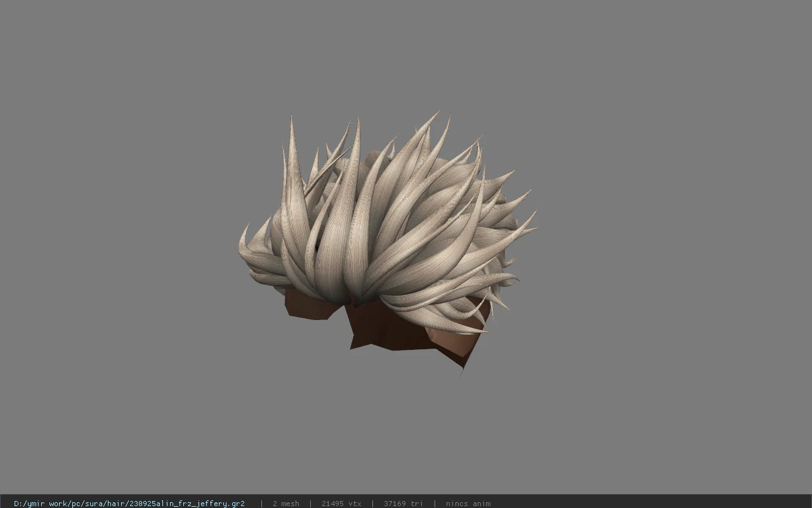Click the '2 mesh' status entry

pos(285,503)
